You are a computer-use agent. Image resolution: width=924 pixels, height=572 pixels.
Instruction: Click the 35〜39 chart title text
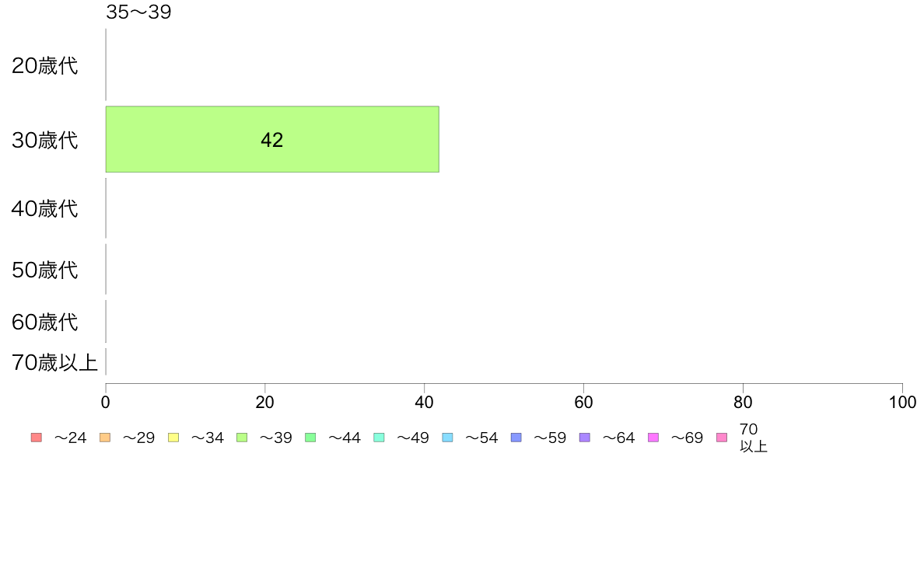click(x=138, y=12)
